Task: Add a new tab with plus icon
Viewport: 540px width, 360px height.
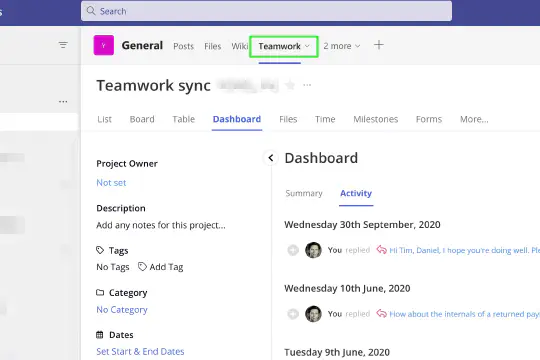Action: click(x=378, y=45)
